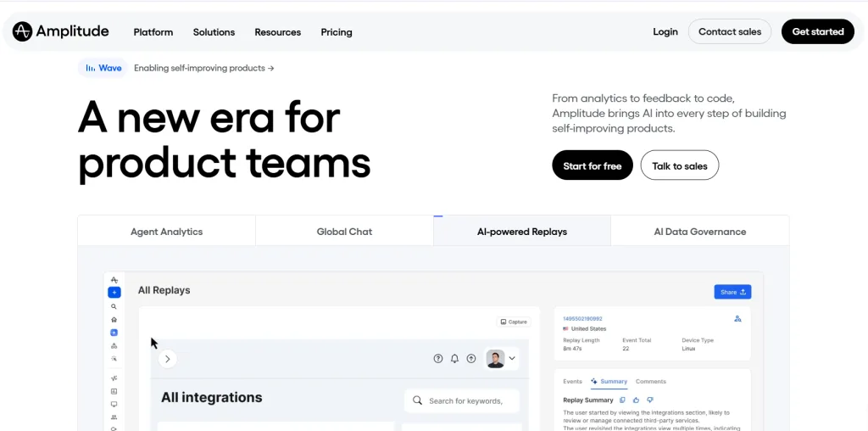
Task: Click the blue Share button
Action: point(732,292)
